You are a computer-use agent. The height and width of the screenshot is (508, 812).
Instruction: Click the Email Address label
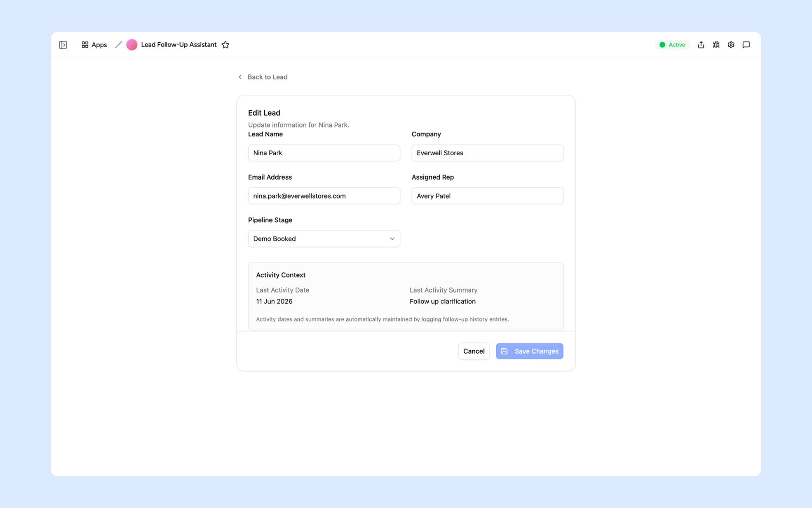(x=270, y=177)
